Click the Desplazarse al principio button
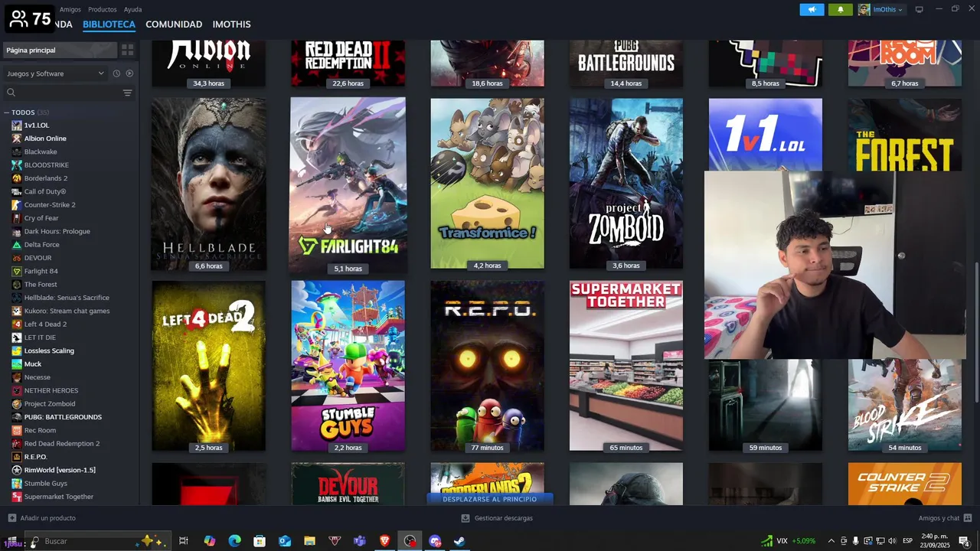Viewport: 980px width, 551px height. pyautogui.click(x=489, y=499)
